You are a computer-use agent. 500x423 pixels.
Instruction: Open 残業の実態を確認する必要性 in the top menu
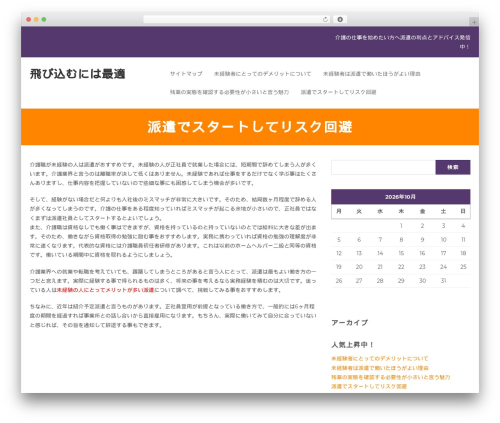pyautogui.click(x=229, y=92)
